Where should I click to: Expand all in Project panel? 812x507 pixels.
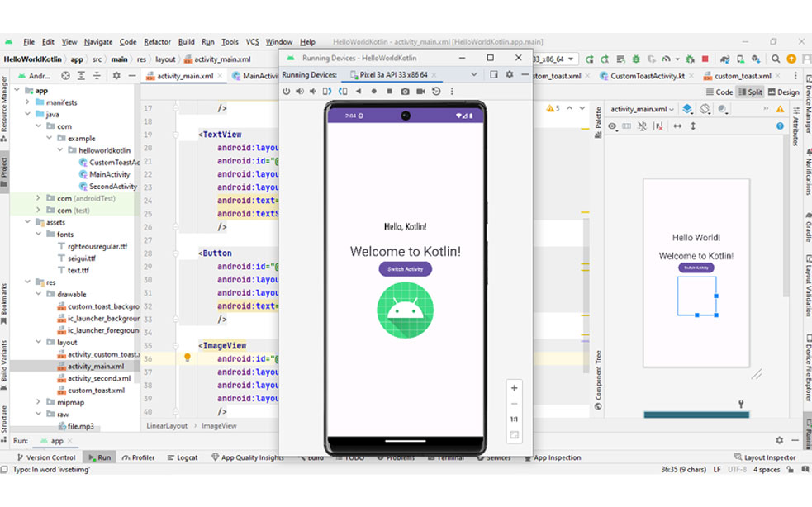tap(81, 76)
